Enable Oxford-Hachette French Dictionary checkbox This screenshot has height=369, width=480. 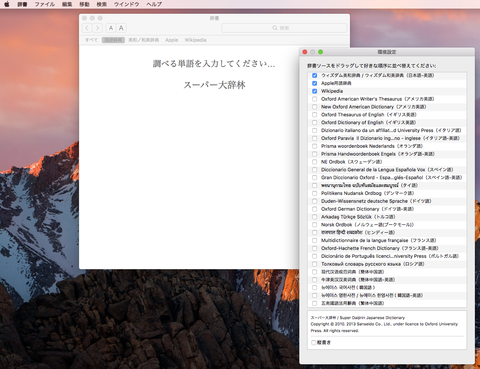pyautogui.click(x=314, y=248)
